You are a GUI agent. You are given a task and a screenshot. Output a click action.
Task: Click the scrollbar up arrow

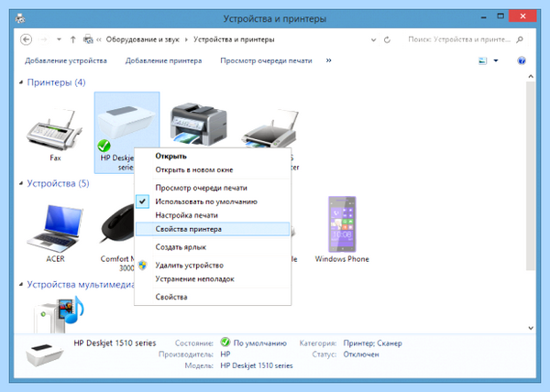(x=531, y=76)
